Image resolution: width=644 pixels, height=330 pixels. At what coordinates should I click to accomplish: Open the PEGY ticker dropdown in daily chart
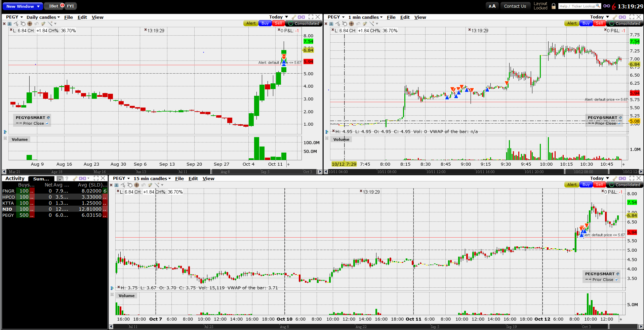[14, 17]
